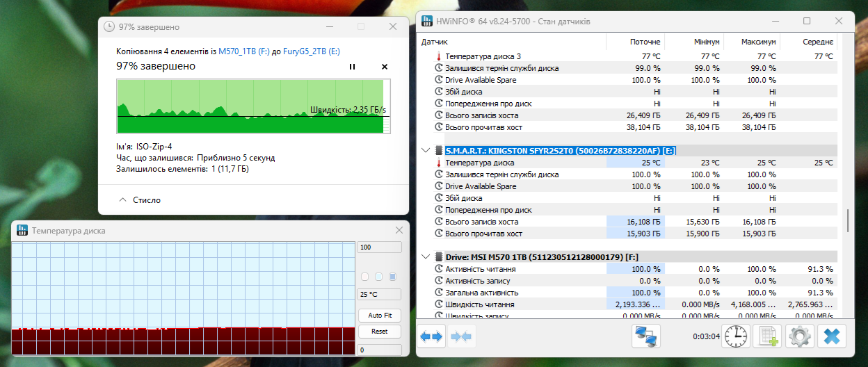
Task: Click the Середнє column header
Action: pyautogui.click(x=808, y=42)
